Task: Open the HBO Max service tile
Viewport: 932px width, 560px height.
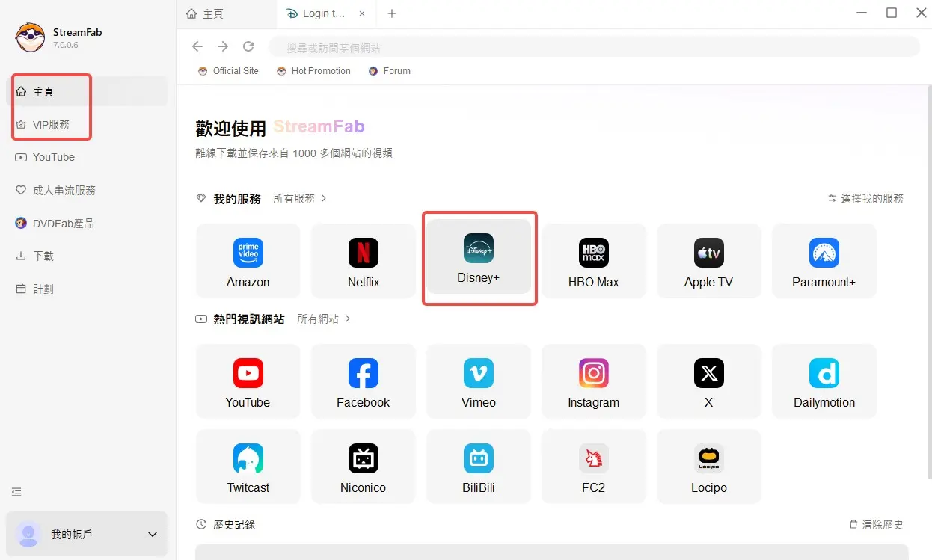Action: pos(594,261)
